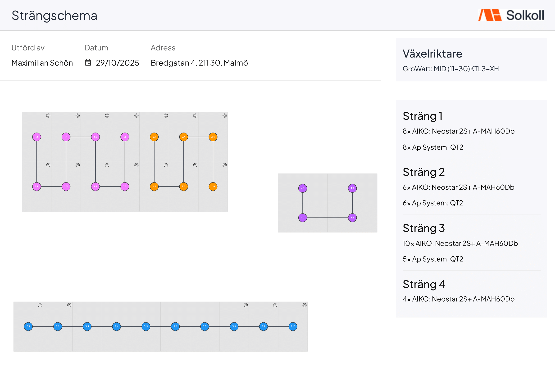555x392 pixels.
Task: Select purple node 4.1
Action: point(303,188)
